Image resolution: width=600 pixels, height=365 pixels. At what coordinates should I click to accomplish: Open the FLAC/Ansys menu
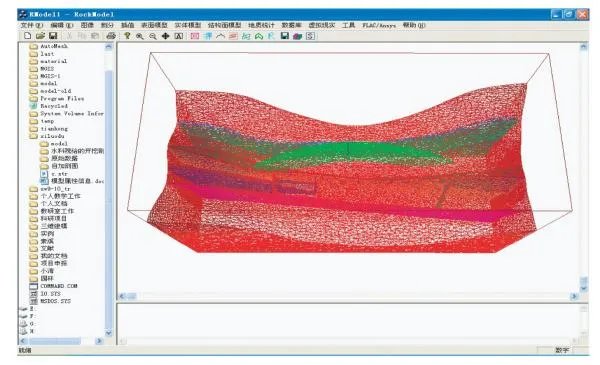(379, 25)
